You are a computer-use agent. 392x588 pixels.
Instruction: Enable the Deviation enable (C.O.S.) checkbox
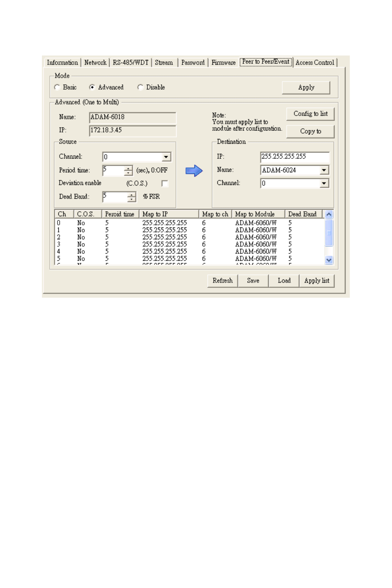pos(165,183)
